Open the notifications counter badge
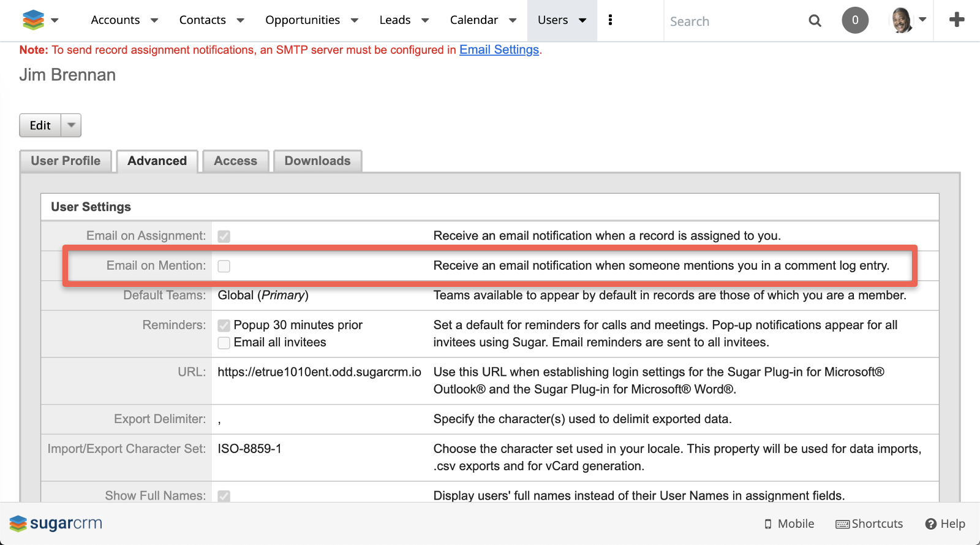This screenshot has height=545, width=980. [855, 20]
